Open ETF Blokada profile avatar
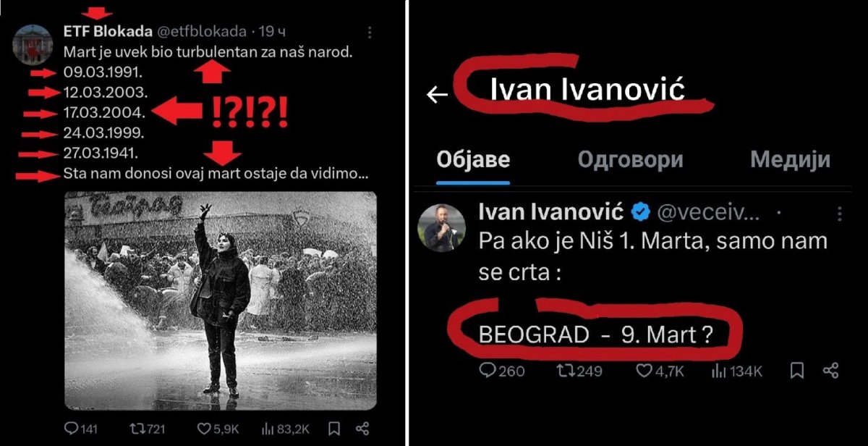This screenshot has height=446, width=868. pos(33,43)
